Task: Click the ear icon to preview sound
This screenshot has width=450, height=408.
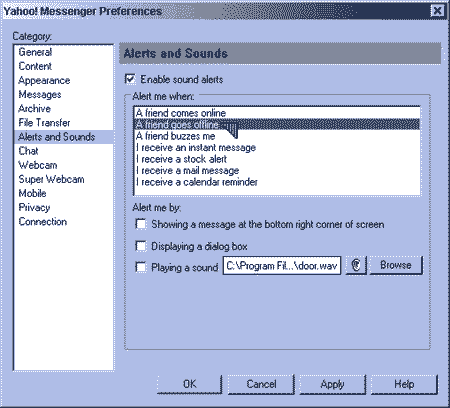Action: [356, 266]
